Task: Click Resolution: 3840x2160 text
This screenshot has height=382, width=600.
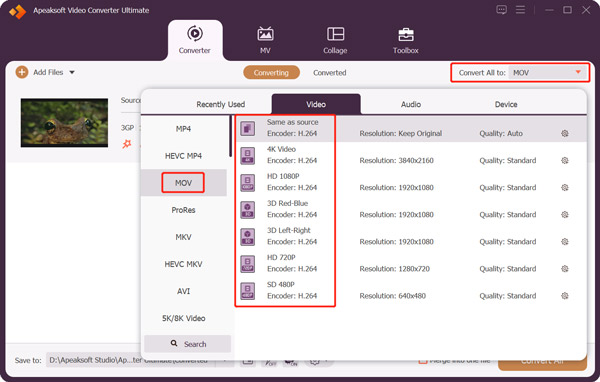Action: pos(396,160)
